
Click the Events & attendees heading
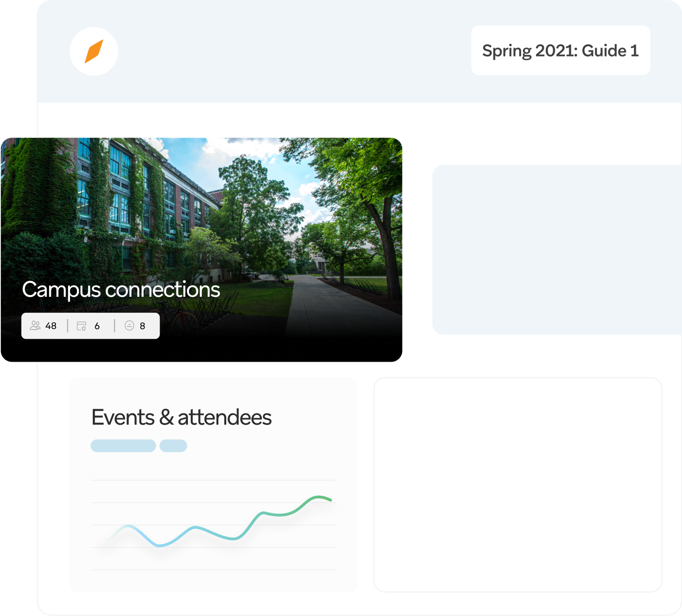(181, 417)
